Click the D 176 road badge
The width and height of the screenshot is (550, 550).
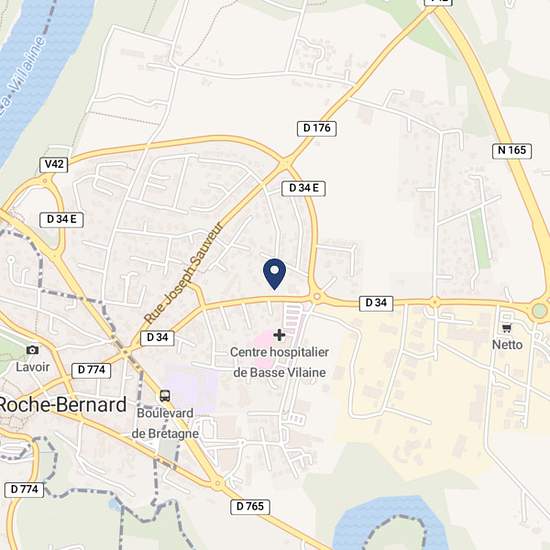tap(317, 128)
